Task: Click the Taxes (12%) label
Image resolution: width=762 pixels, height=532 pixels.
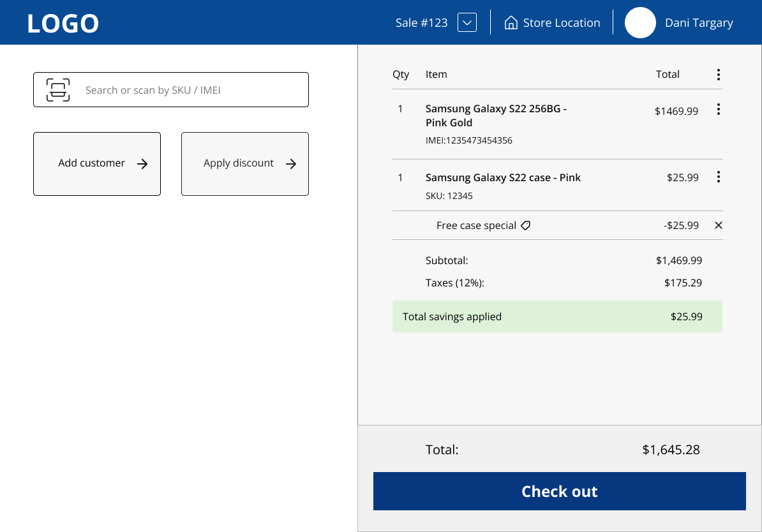Action: coord(455,283)
